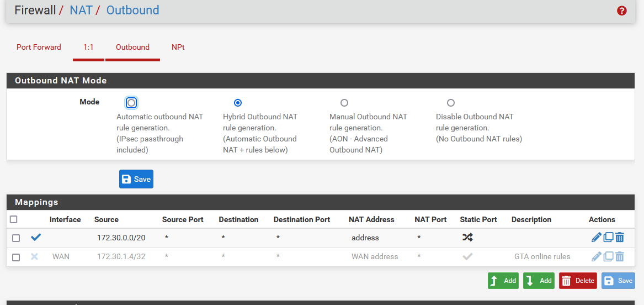This screenshot has width=644, height=305.
Task: Save the mappings order
Action: pyautogui.click(x=618, y=281)
